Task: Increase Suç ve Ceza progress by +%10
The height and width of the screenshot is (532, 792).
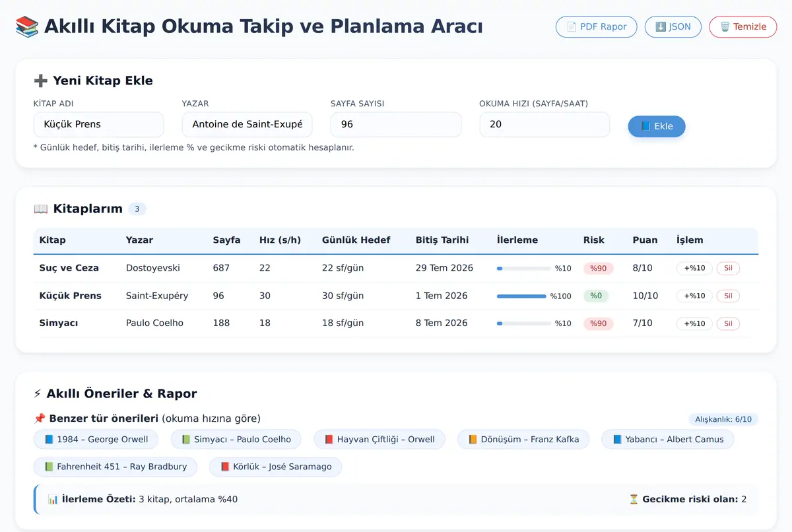Action: [x=694, y=269]
